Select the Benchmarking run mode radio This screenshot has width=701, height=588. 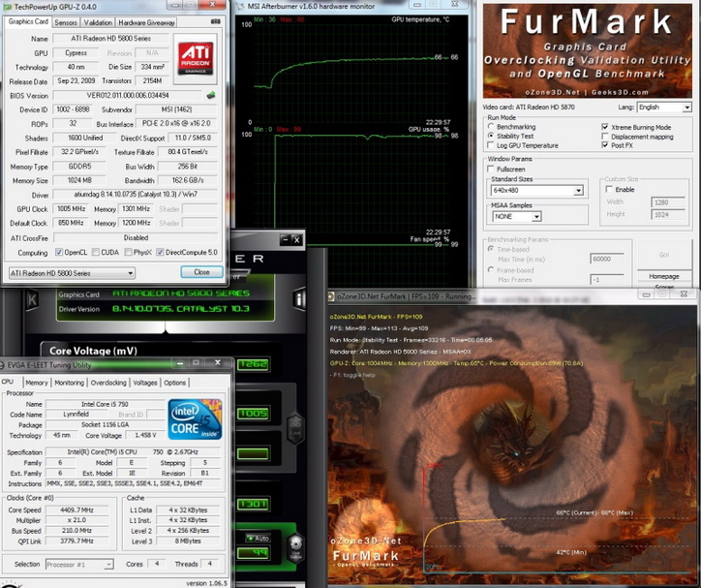[491, 127]
